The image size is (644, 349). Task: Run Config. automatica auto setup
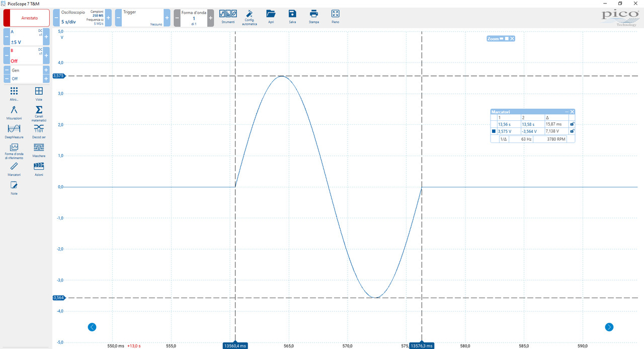[249, 17]
